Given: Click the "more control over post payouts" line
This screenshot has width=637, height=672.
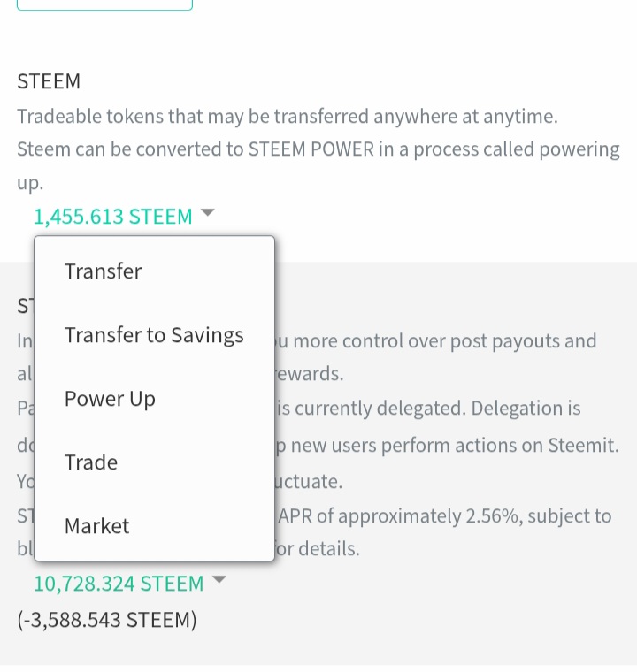Looking at the screenshot, I should (438, 341).
